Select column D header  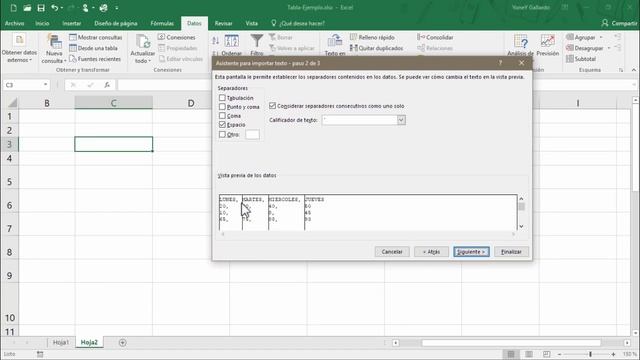pos(191,103)
